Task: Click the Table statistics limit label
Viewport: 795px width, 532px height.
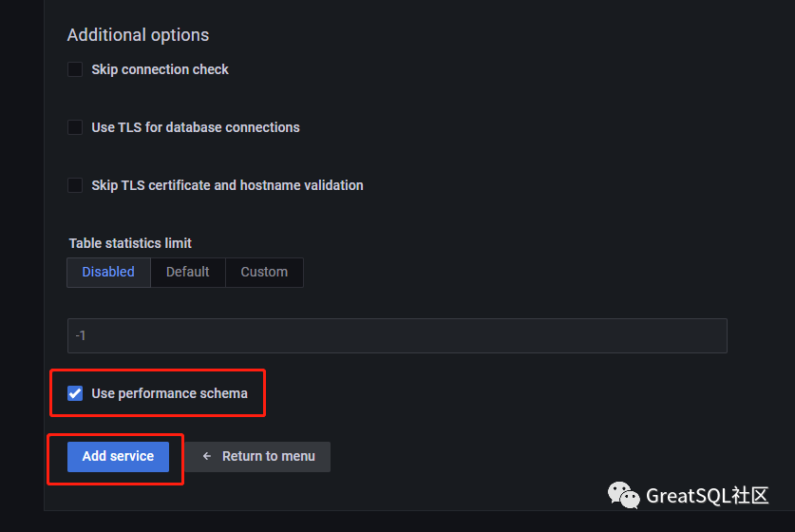Action: click(130, 243)
